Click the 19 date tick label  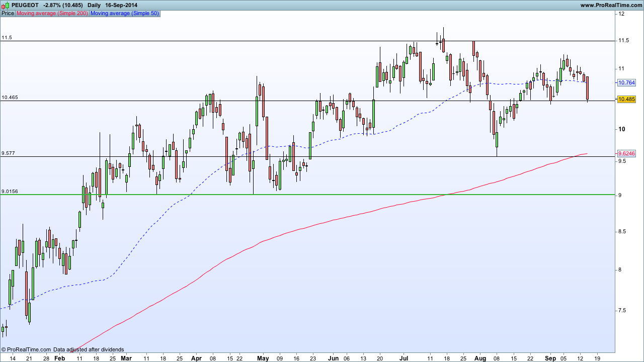596,358
